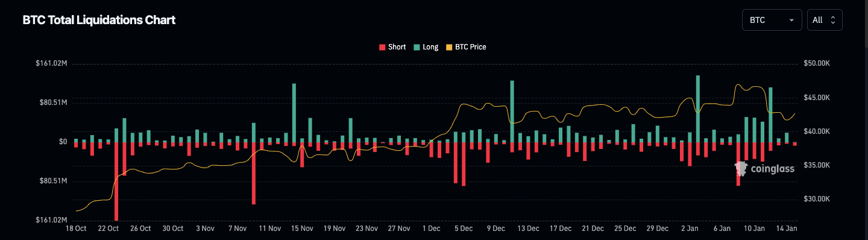This screenshot has height=240, width=868.
Task: Click the $50.00K price axis label
Action: (x=817, y=63)
